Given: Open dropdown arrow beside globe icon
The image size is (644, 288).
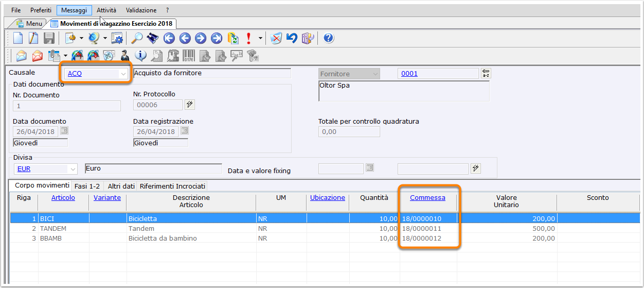Looking at the screenshot, I should click(x=105, y=38).
